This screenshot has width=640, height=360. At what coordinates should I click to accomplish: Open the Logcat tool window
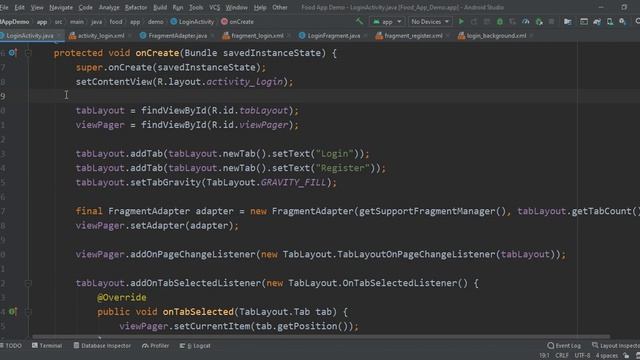click(195, 346)
